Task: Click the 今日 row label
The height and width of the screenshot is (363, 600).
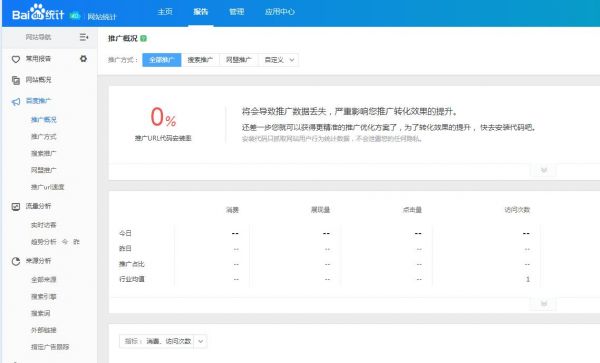Action: pyautogui.click(x=125, y=233)
